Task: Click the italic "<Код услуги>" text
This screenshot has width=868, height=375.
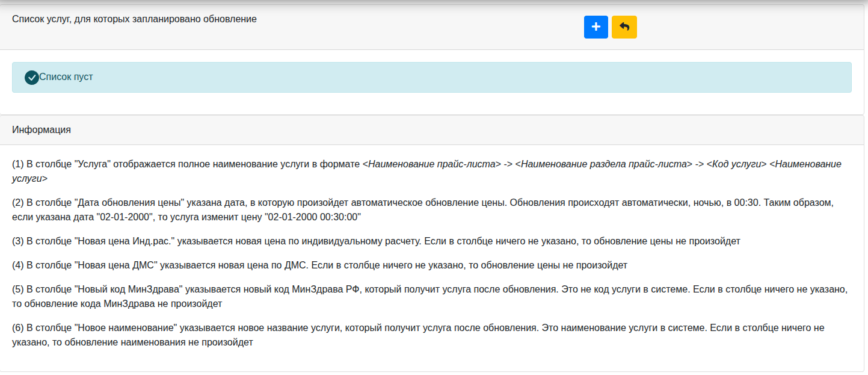Action: pyautogui.click(x=737, y=164)
